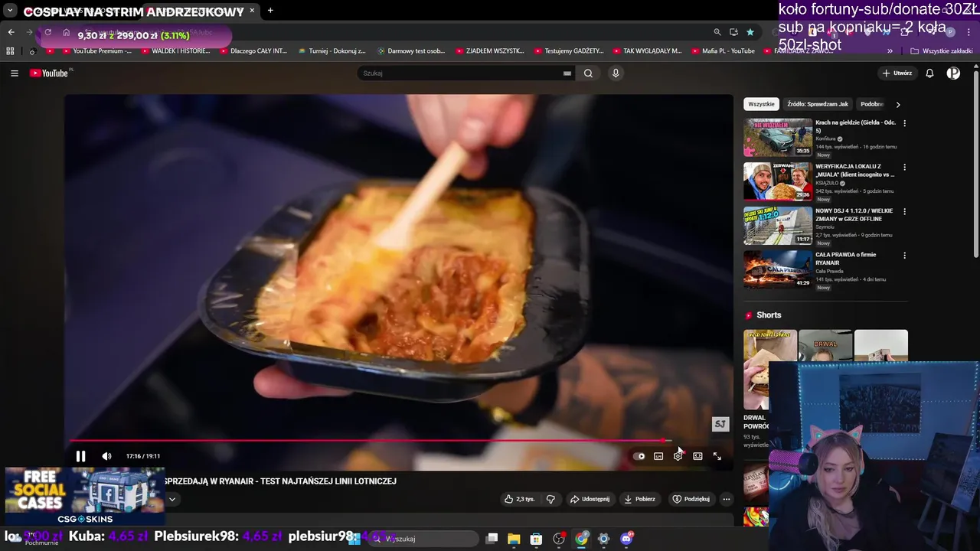This screenshot has width=980, height=551.
Task: Expand hidden bookmarks with double chevron
Action: (890, 51)
